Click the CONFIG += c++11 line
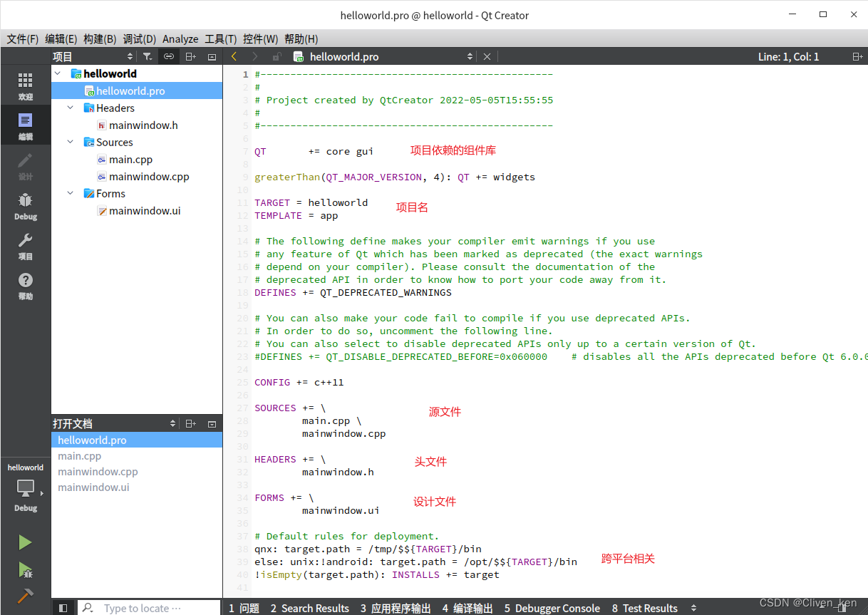868x615 pixels. click(299, 382)
